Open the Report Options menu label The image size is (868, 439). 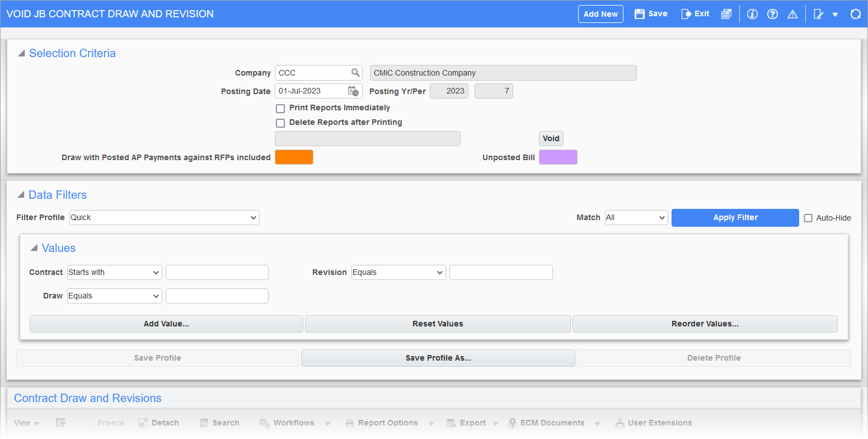[388, 423]
